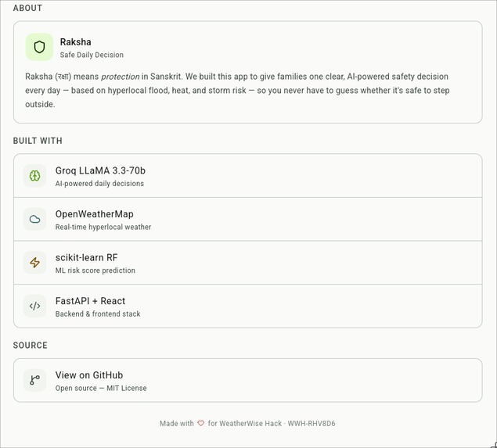
Task: Click the ABOUT section heading
Action: pos(27,8)
